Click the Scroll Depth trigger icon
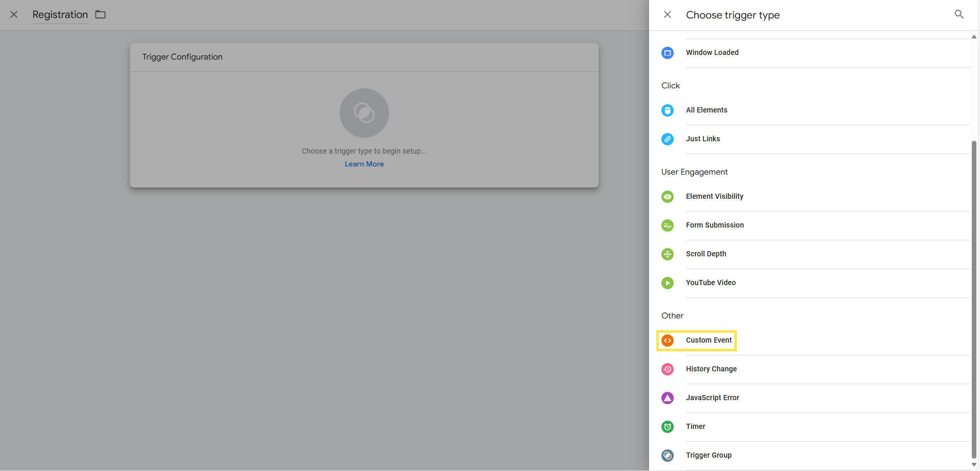This screenshot has width=980, height=471. tap(667, 254)
